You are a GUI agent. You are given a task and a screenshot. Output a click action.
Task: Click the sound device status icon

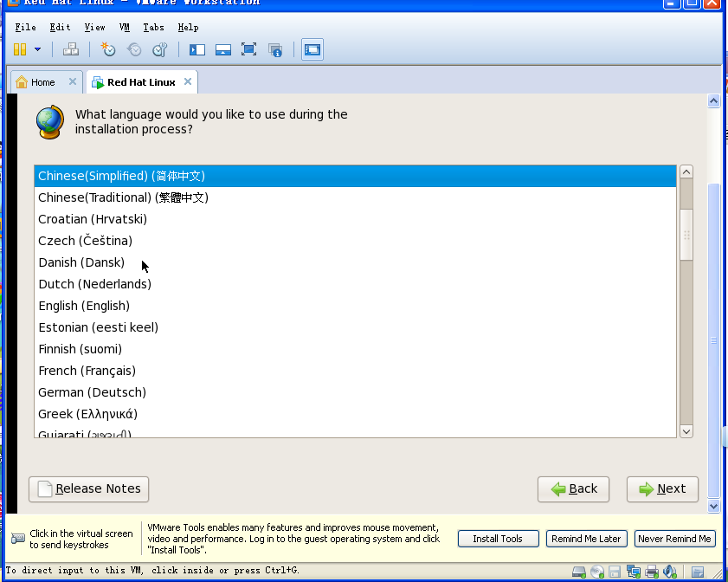(670, 572)
